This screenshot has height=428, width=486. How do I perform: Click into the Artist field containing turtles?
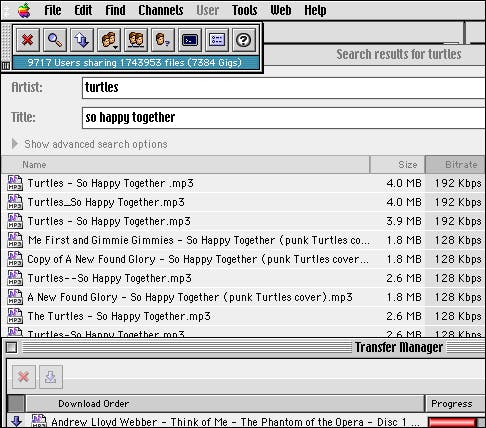284,88
